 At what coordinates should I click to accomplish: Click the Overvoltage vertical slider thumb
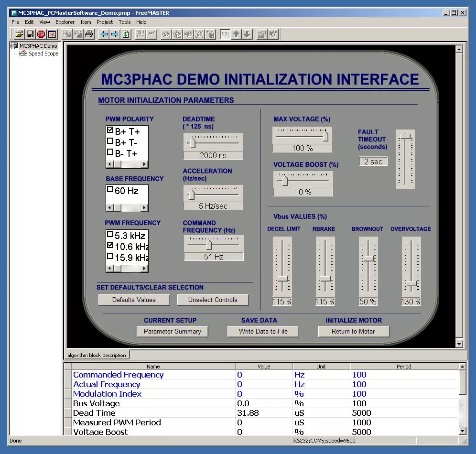click(411, 283)
